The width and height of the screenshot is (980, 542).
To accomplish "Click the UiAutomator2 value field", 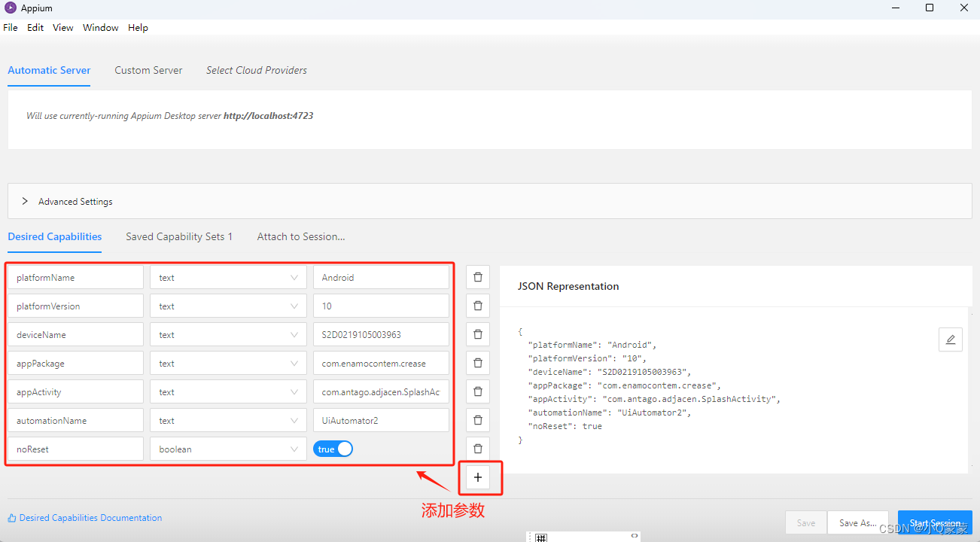I will (381, 420).
